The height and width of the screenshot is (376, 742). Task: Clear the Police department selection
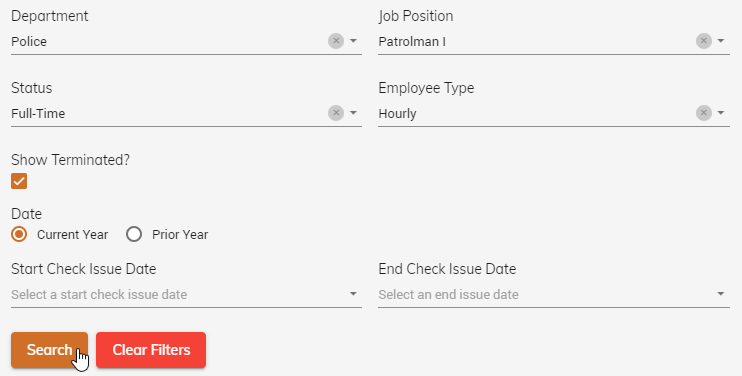pos(336,41)
